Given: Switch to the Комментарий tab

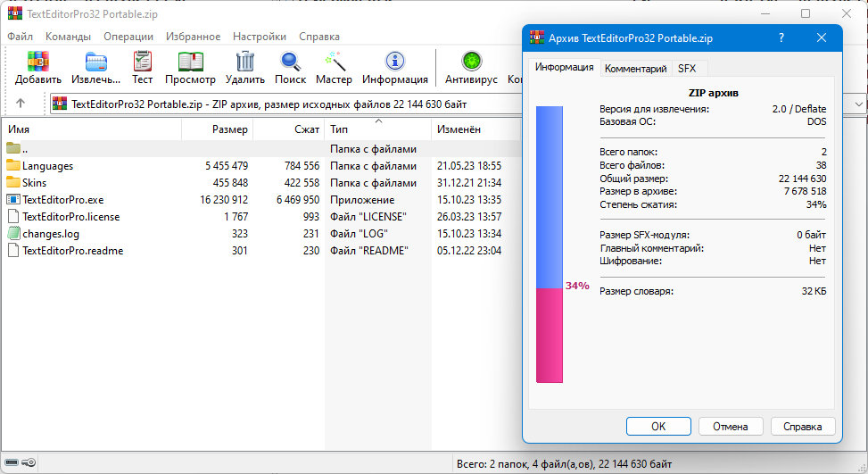Looking at the screenshot, I should (x=635, y=69).
